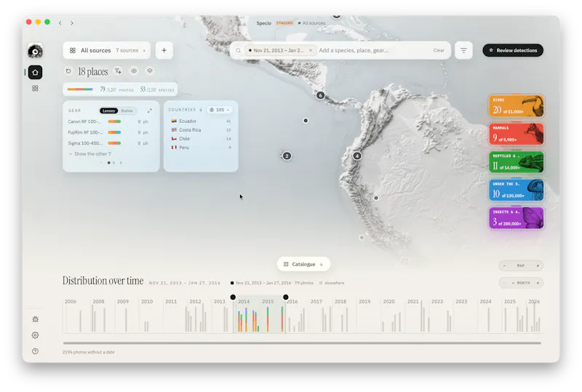Screen dimensions: 582x392
Task: Open the 105 countries globe dropdown
Action: (x=220, y=110)
